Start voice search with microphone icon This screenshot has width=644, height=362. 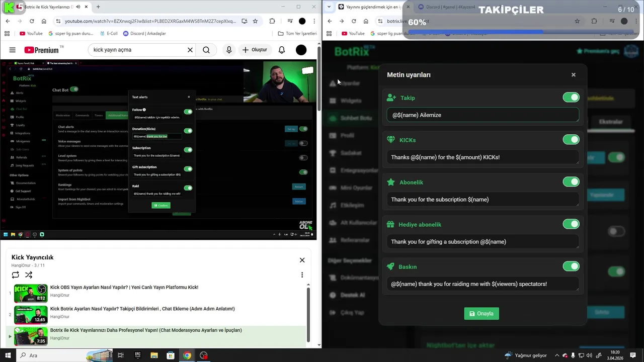[x=229, y=50]
